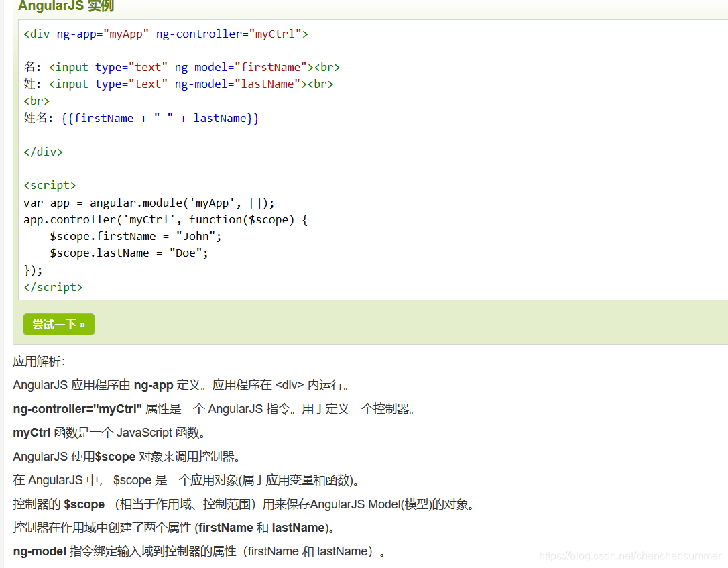Click the ng-model 指令绑定输入域 sentence
Image resolution: width=728 pixels, height=568 pixels.
[199, 552]
